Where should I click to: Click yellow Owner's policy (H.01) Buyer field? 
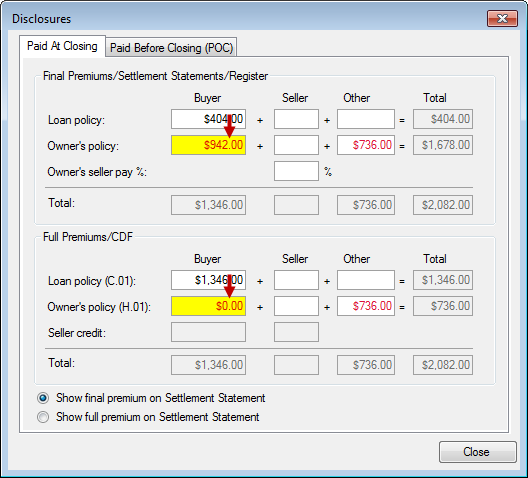208,306
